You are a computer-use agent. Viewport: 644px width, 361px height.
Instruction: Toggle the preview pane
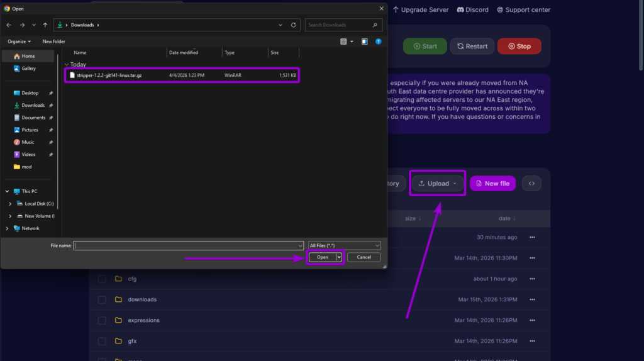[365, 42]
